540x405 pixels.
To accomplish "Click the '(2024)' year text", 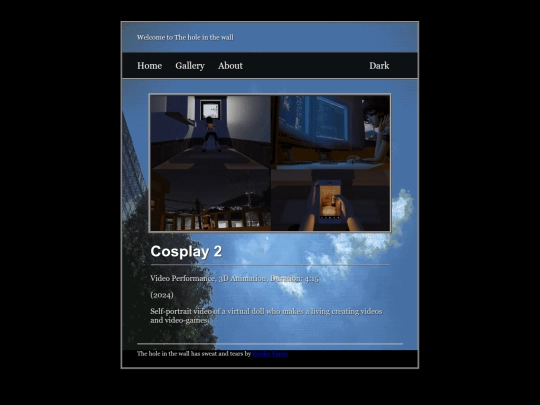I will coord(162,295).
